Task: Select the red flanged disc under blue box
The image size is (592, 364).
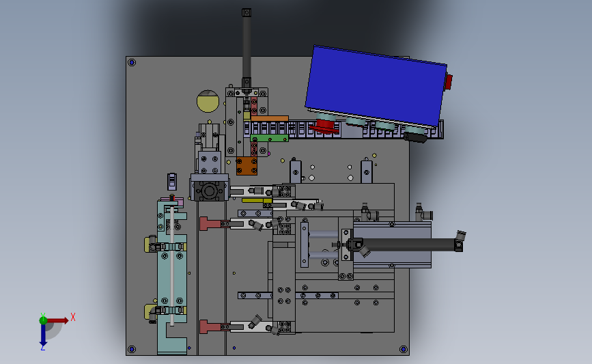Action: pos(325,126)
